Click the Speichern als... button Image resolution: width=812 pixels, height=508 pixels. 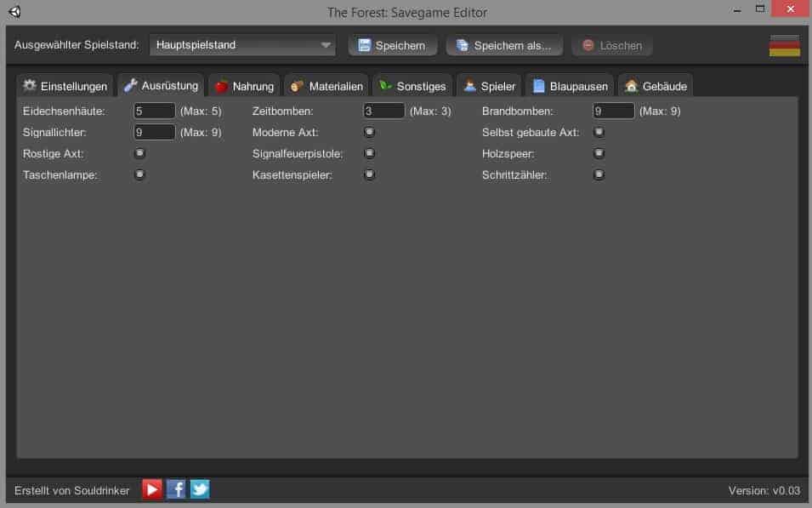click(x=504, y=45)
